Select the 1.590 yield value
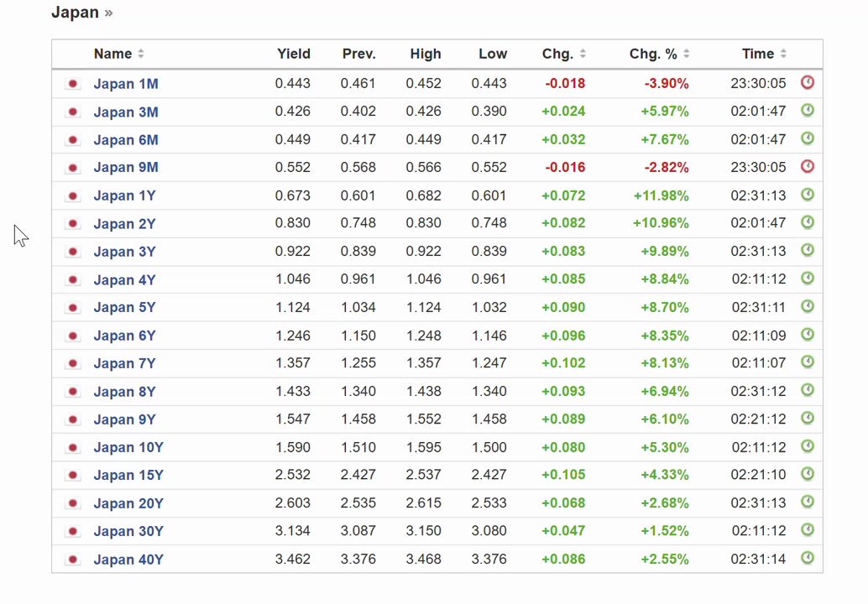 293,447
